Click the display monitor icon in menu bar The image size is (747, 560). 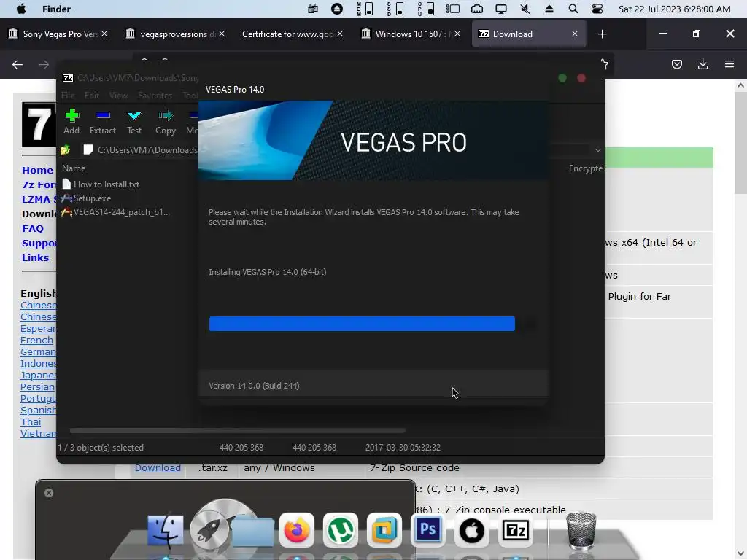[500, 9]
